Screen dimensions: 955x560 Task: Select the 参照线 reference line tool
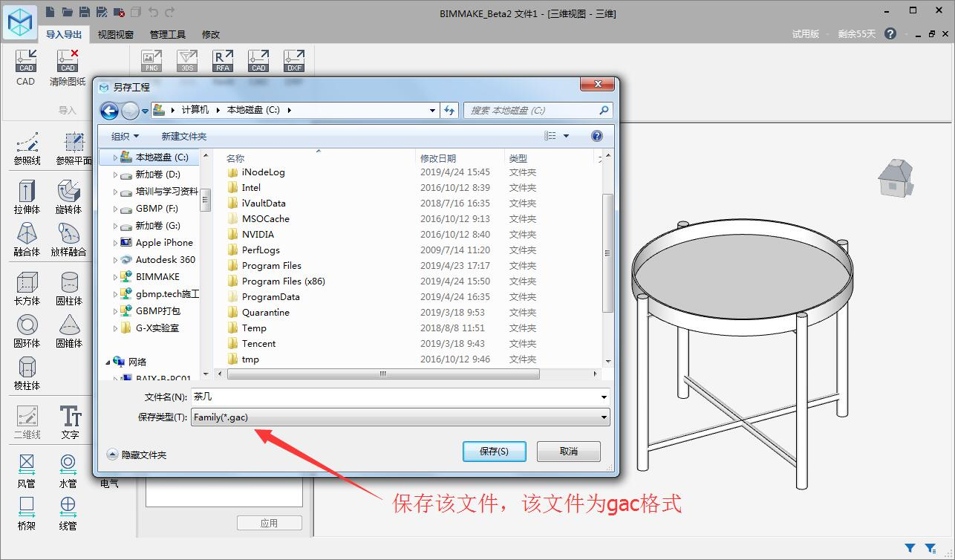pyautogui.click(x=27, y=149)
